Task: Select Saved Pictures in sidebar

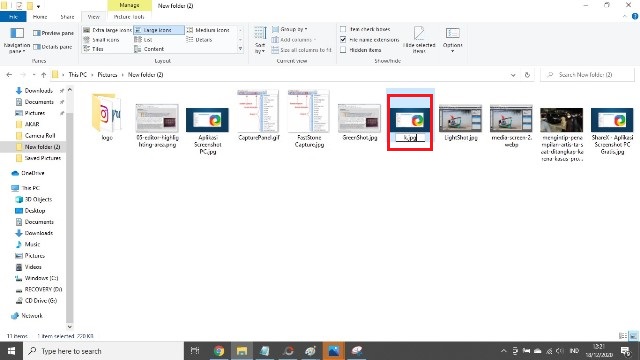Action: (x=42, y=158)
